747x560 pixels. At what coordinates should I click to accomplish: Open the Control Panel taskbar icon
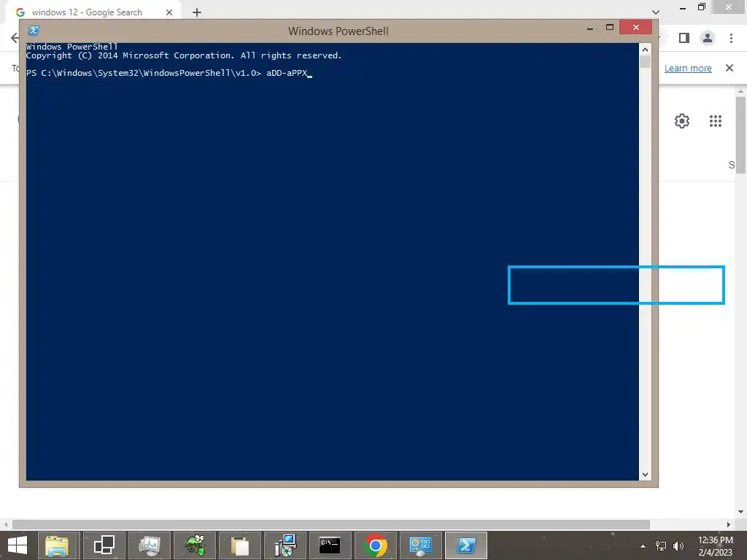pyautogui.click(x=420, y=545)
